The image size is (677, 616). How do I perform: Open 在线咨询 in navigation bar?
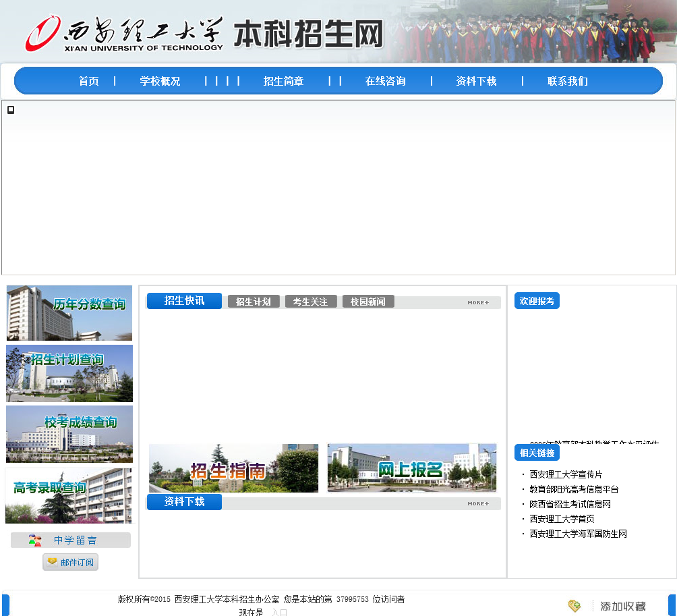(x=386, y=81)
